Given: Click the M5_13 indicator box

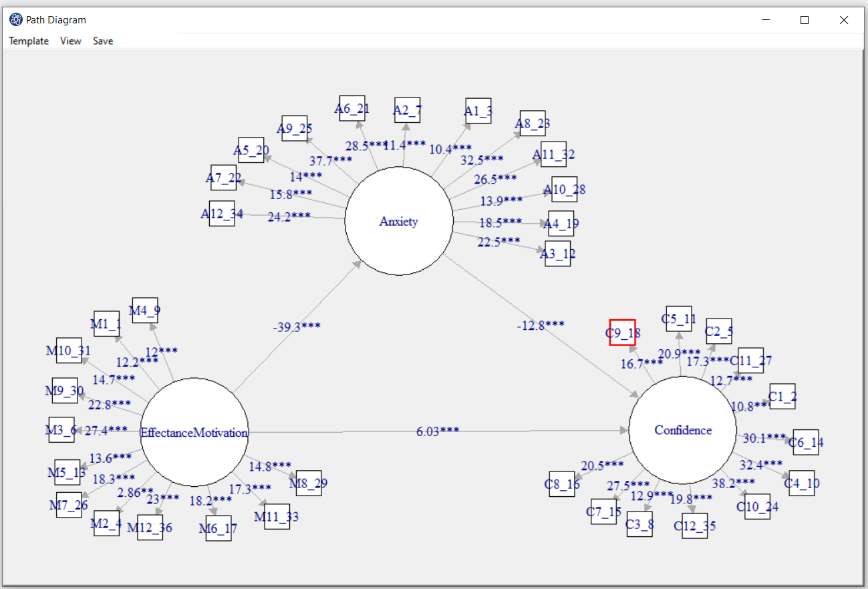Looking at the screenshot, I should point(67,473).
